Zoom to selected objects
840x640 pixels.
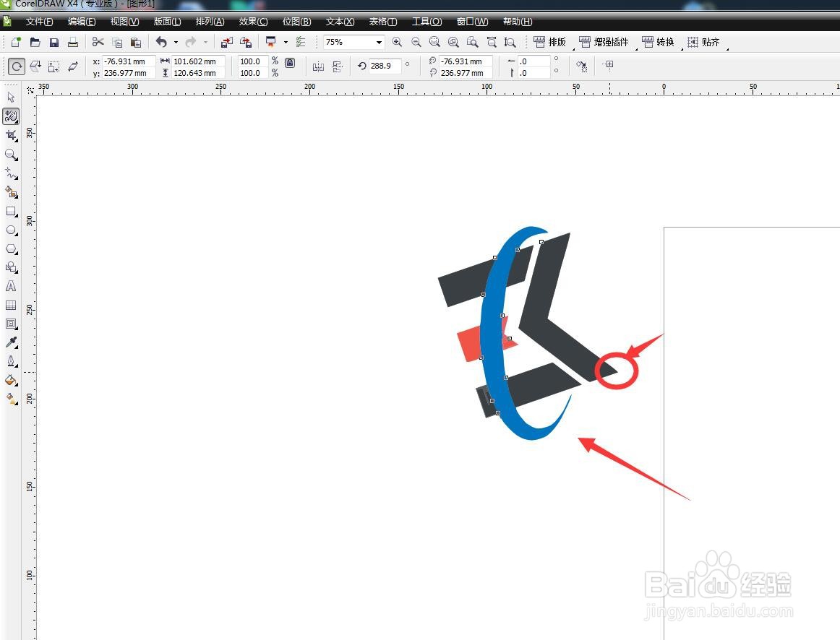click(434, 42)
